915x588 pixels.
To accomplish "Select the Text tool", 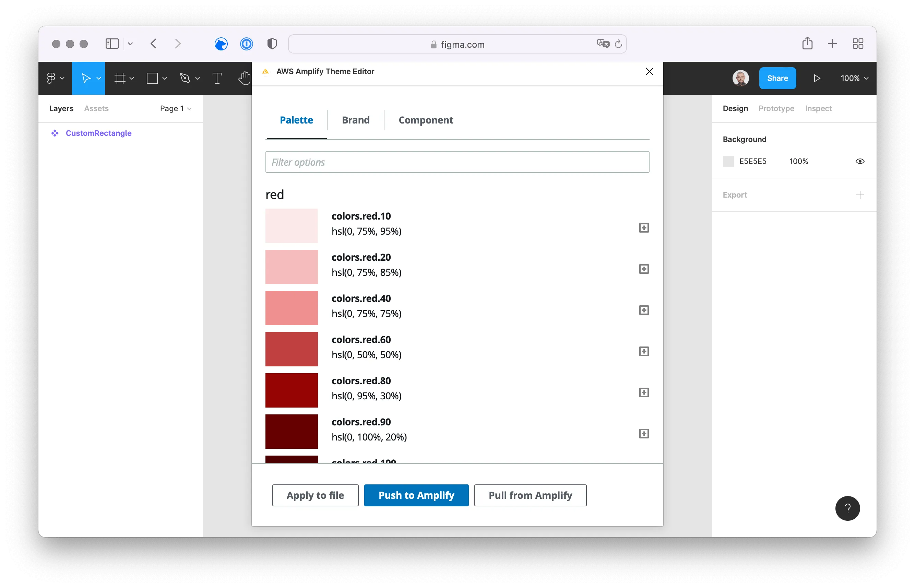I will pos(217,78).
